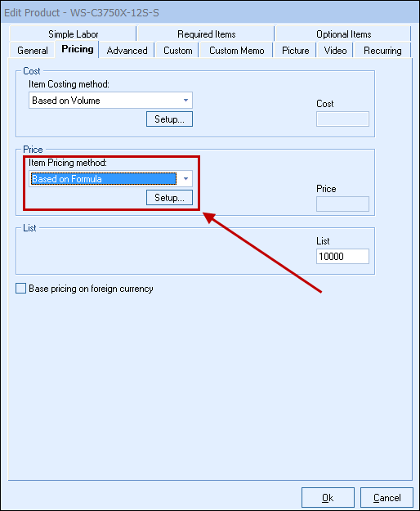Expand the Item Costing method dropdown arrow
Viewport: 420px width, 511px height.
click(185, 100)
